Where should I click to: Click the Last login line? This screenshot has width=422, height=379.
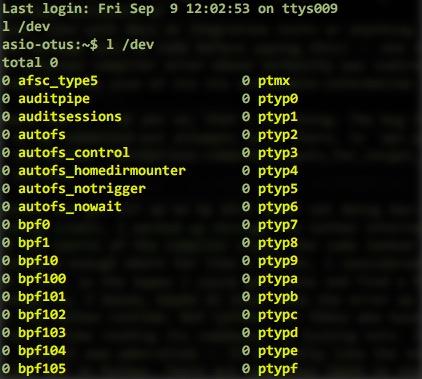(170, 9)
